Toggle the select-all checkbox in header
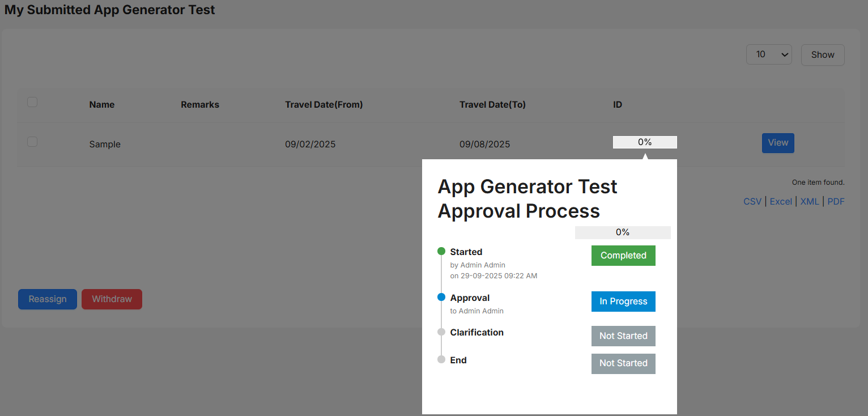 click(32, 102)
